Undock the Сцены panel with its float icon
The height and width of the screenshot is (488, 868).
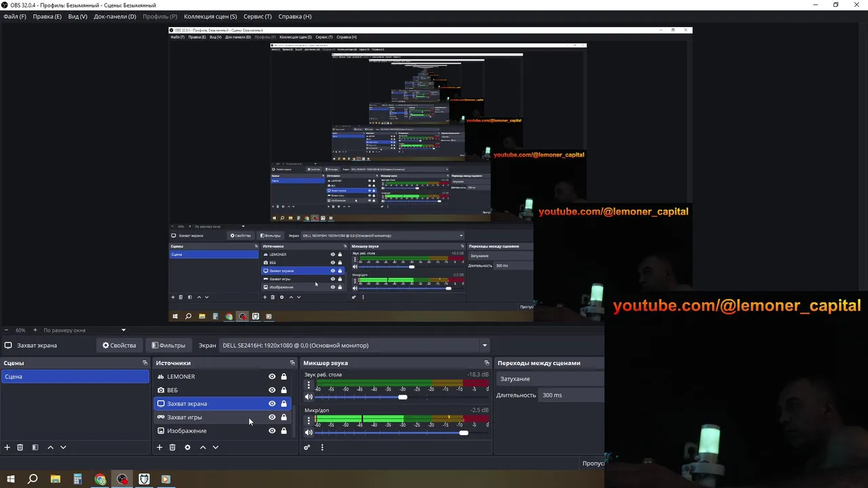[144, 363]
